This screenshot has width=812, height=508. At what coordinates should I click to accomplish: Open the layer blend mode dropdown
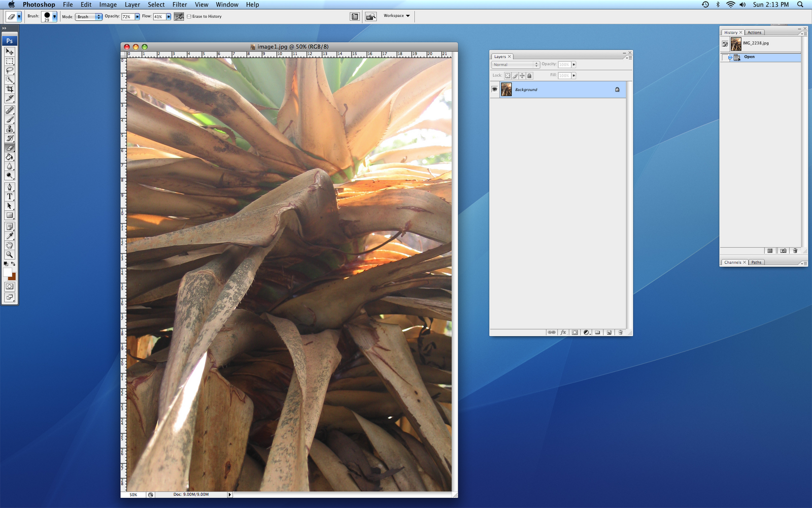click(x=515, y=65)
